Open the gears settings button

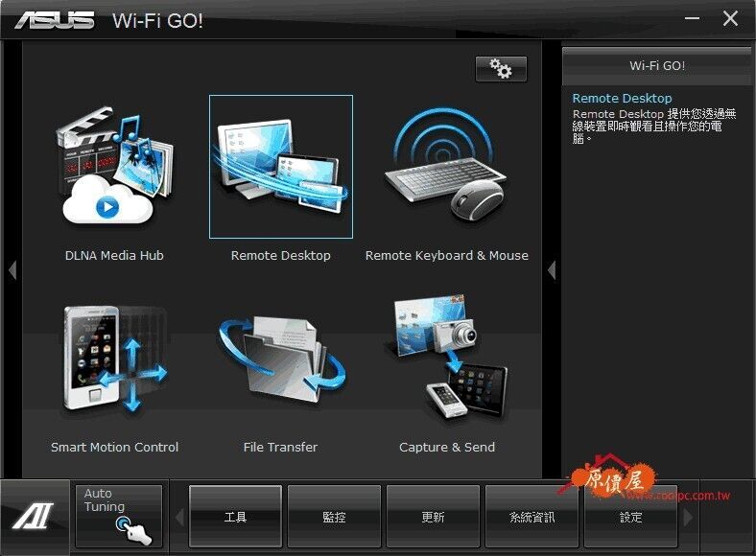[x=501, y=69]
